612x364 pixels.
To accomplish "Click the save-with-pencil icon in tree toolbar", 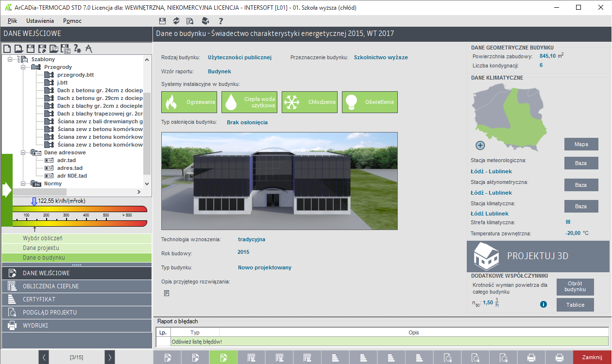I will [x=42, y=49].
